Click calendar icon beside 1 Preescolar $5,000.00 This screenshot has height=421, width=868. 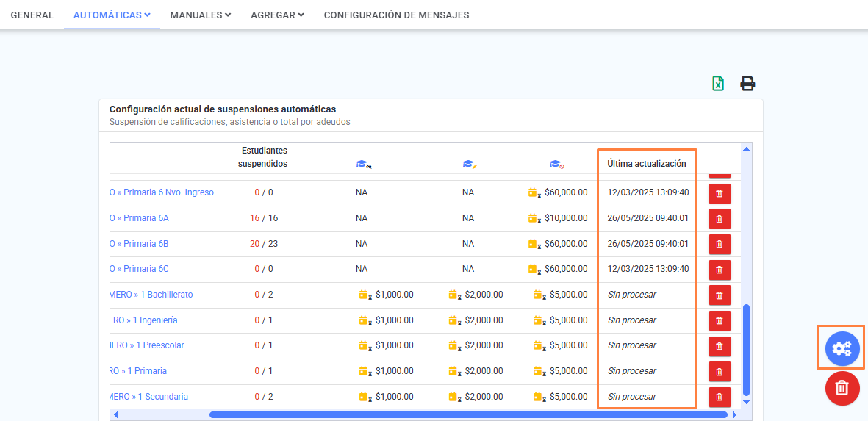click(539, 346)
